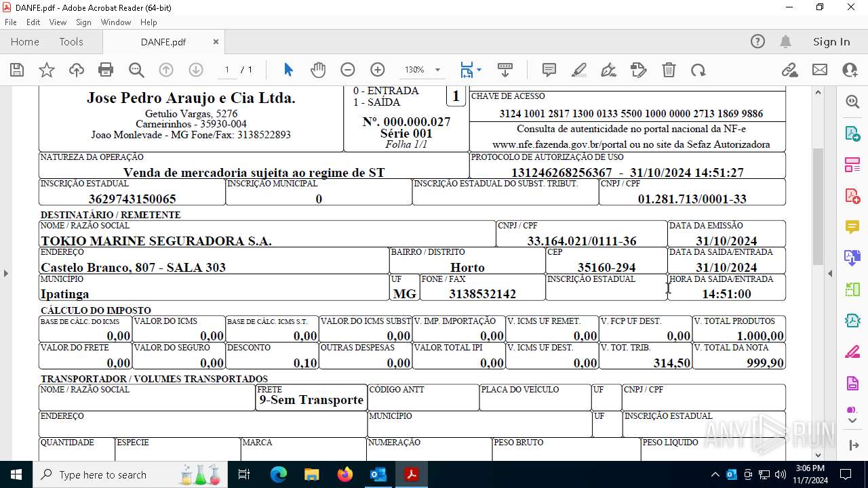Viewport: 868px width, 488px height.
Task: Open yellow Comment tool in right pane
Action: (852, 227)
